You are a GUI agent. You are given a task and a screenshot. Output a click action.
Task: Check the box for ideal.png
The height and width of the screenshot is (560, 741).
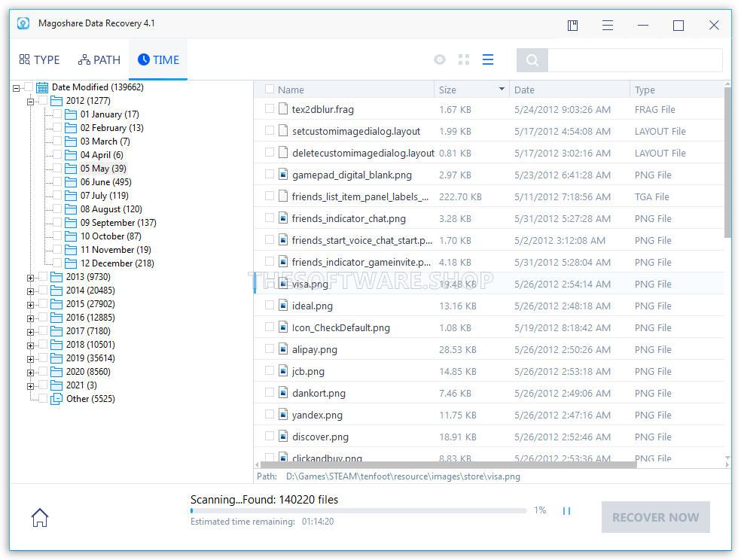(x=270, y=305)
